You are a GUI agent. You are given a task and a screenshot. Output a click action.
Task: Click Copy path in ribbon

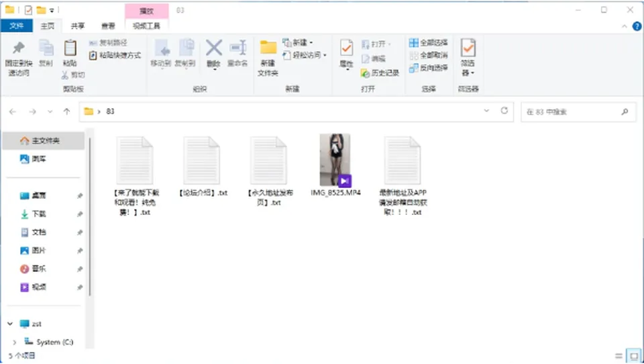(109, 43)
